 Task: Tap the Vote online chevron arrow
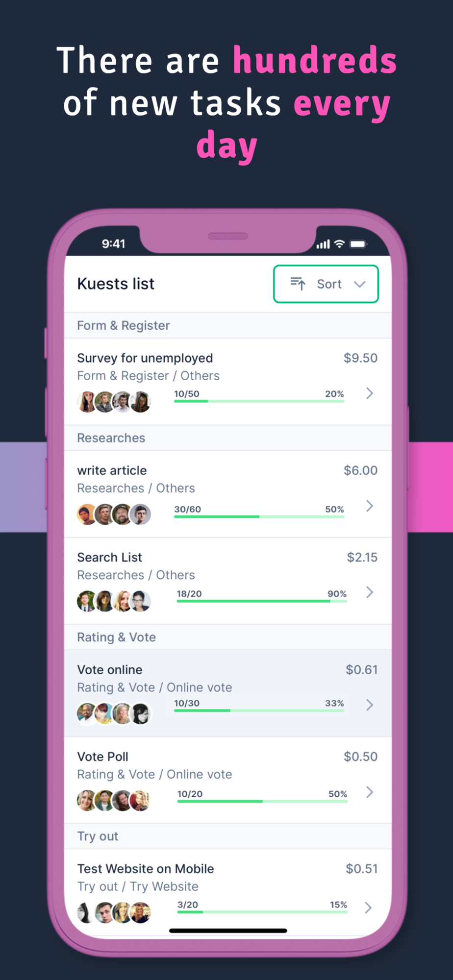(x=370, y=705)
